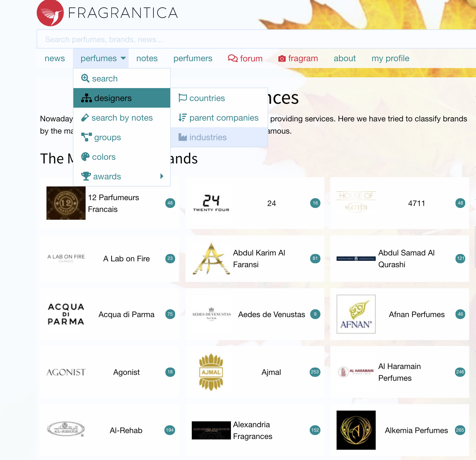Open the Acqua di Parma brand

[x=126, y=314]
